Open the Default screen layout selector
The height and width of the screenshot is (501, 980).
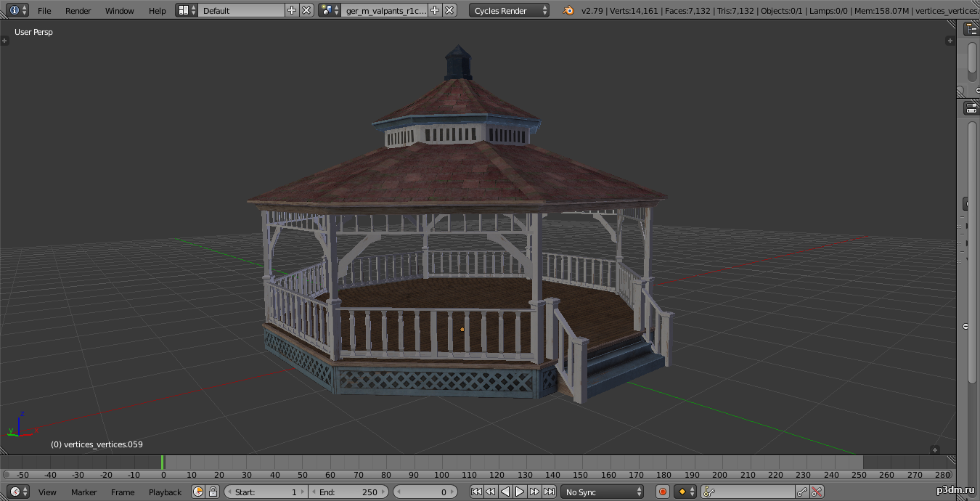point(187,10)
